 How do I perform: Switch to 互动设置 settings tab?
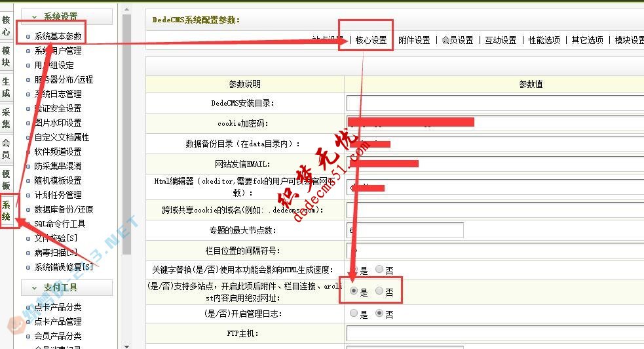tap(501, 40)
